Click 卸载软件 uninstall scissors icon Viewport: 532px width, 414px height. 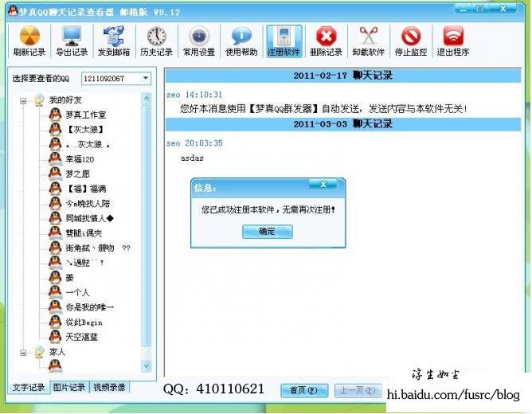[369, 41]
